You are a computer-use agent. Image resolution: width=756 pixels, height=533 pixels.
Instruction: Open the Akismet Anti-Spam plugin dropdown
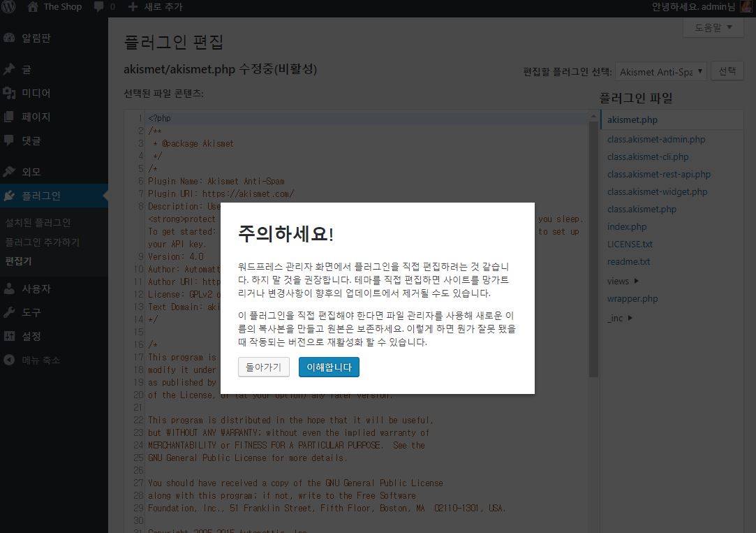(x=661, y=72)
